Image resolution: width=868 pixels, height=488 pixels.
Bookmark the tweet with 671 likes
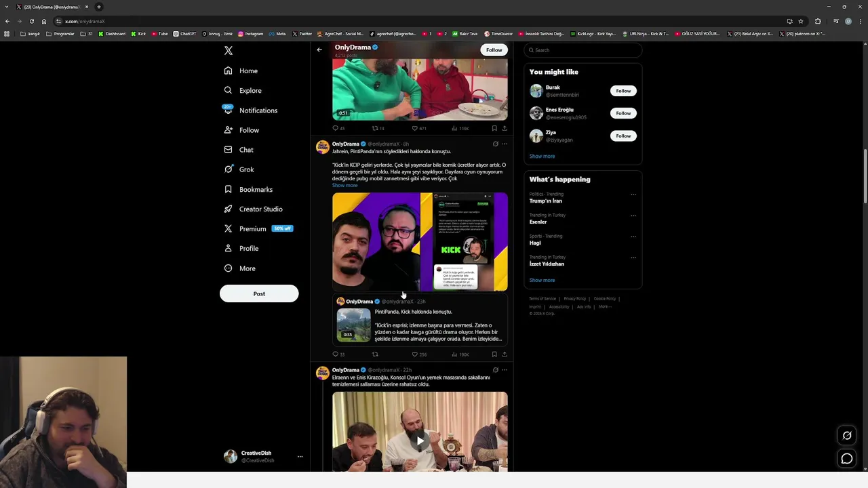(494, 128)
